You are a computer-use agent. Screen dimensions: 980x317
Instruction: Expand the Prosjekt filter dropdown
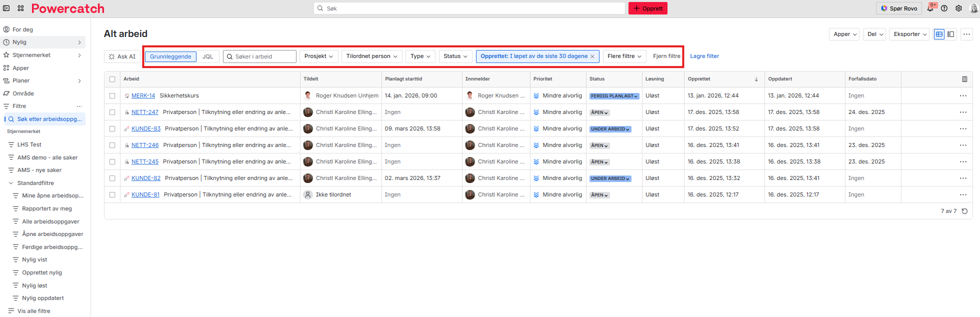point(318,56)
